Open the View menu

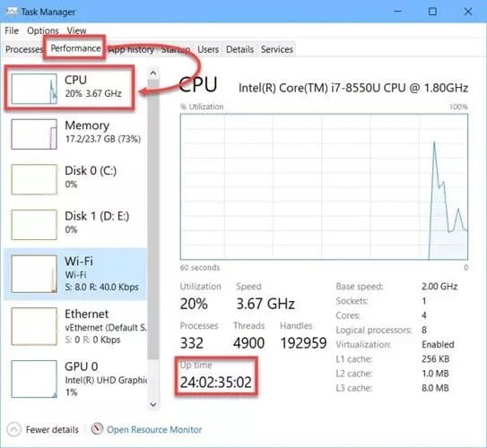tap(76, 30)
